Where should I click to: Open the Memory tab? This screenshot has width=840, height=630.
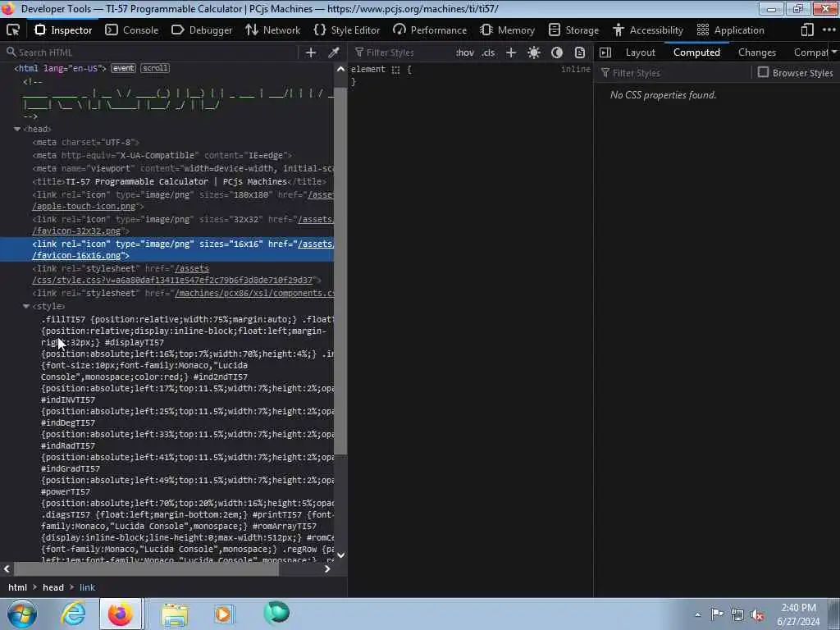507,30
